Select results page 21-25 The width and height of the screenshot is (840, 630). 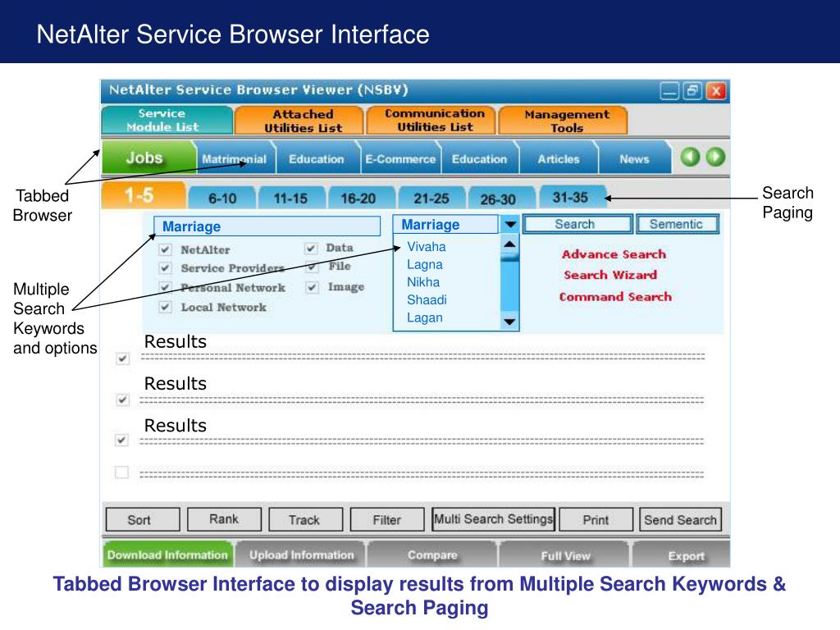(x=431, y=199)
